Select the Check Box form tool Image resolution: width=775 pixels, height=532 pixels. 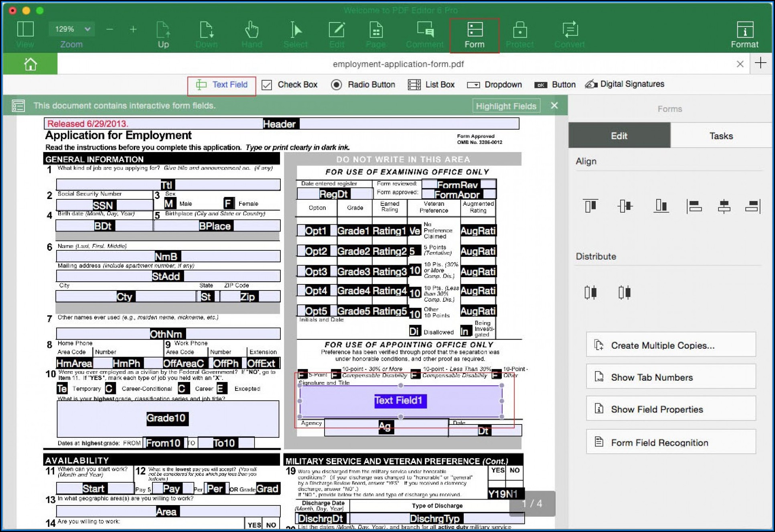click(289, 85)
